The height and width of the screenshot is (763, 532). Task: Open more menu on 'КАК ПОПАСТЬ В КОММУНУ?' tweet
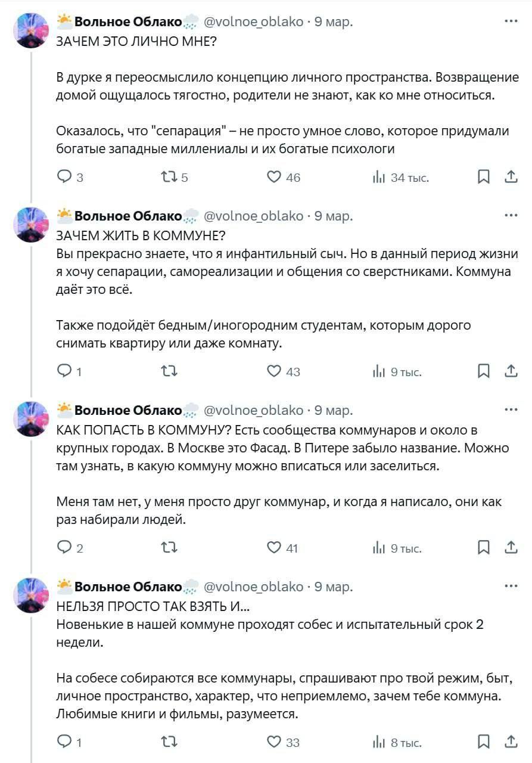tap(511, 410)
